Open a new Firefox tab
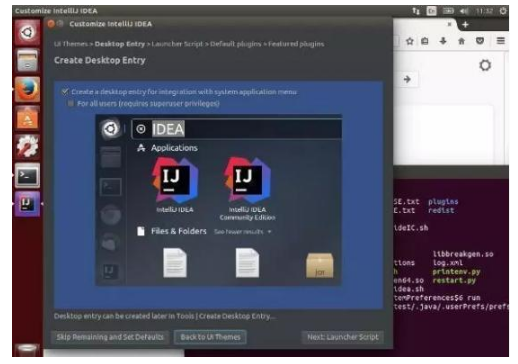This screenshot has height=364, width=518. [x=465, y=25]
